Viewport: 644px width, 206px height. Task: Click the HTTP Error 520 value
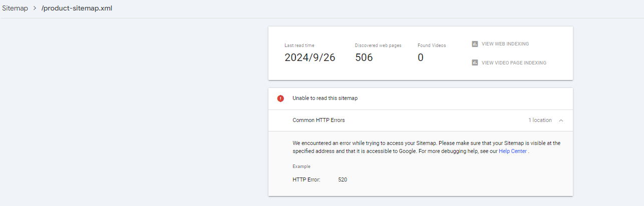(x=343, y=179)
